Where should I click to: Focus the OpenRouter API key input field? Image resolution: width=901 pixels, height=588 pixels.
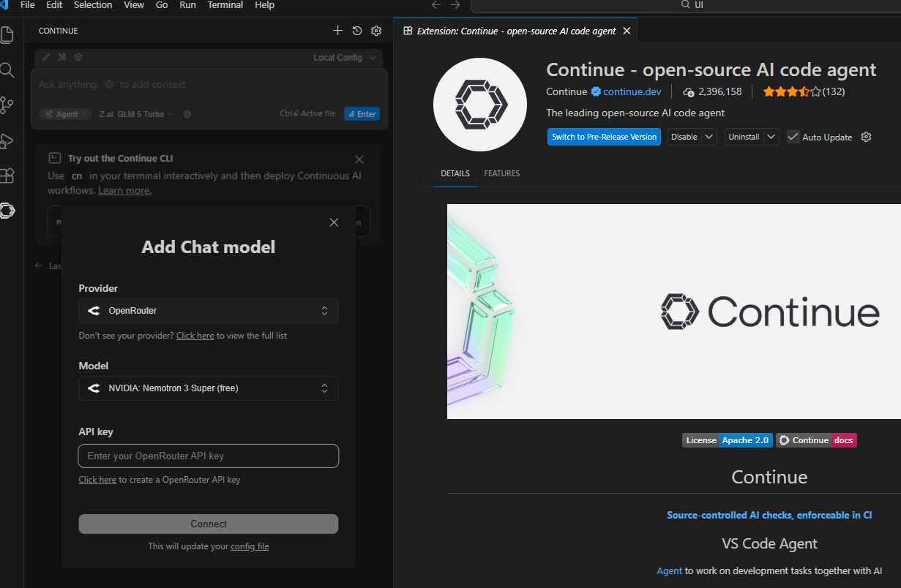pos(209,456)
